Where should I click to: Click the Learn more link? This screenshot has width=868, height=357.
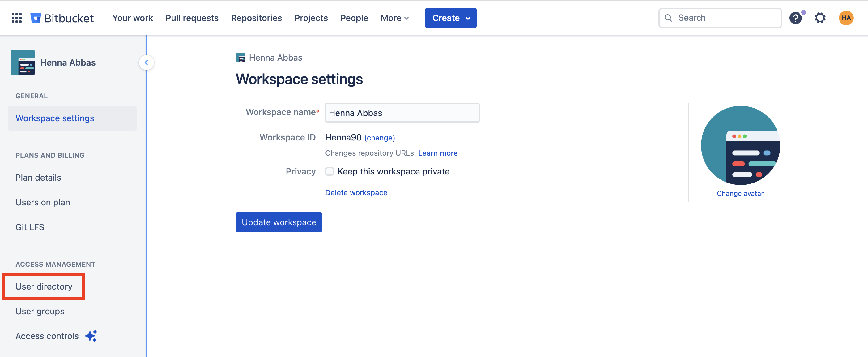(438, 153)
